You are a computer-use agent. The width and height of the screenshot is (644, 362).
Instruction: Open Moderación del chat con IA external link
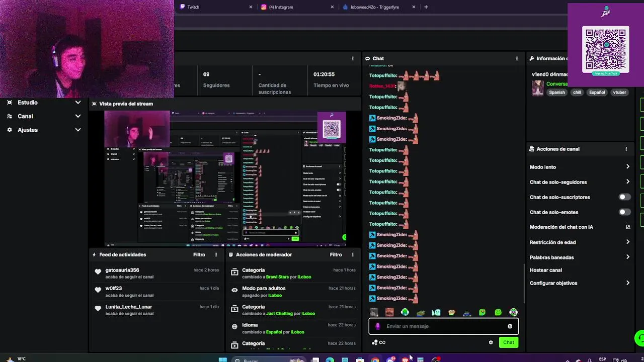click(628, 227)
